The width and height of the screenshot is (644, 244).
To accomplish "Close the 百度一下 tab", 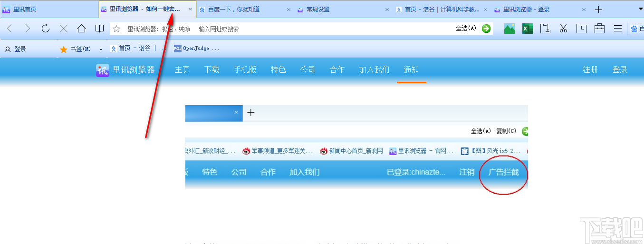I will [288, 10].
